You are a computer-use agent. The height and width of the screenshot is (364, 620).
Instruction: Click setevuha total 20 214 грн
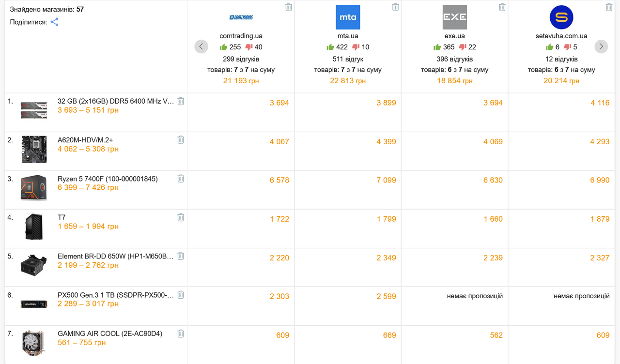[561, 81]
